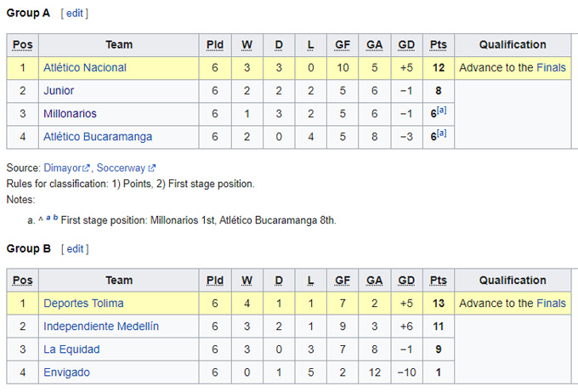The height and width of the screenshot is (392, 578).
Task: Click the Finals link in Group B
Action: click(551, 304)
